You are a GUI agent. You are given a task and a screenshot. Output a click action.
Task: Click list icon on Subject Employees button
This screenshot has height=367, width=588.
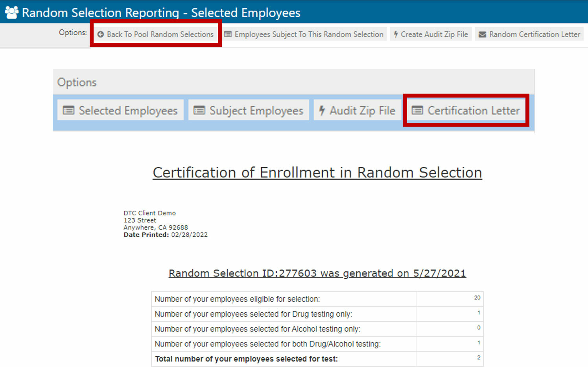tap(199, 111)
